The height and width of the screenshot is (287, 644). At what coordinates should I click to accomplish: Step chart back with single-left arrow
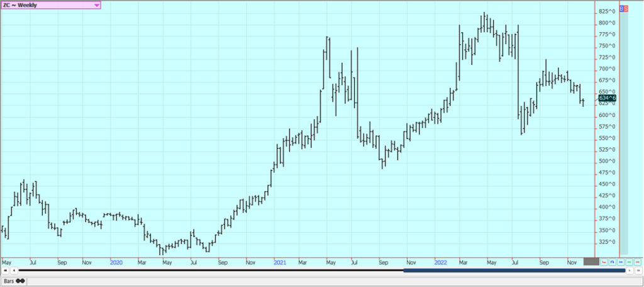tap(14, 271)
